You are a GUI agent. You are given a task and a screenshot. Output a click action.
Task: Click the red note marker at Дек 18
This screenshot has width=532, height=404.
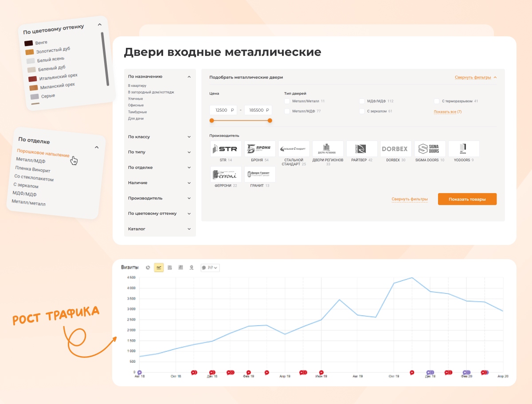[x=212, y=373]
